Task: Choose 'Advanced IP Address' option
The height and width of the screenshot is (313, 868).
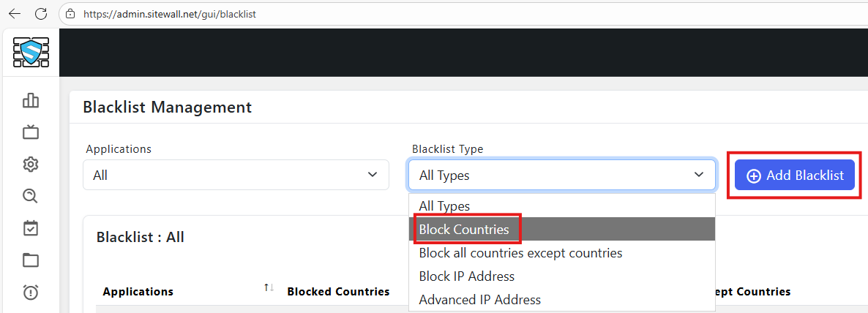Action: 480,300
